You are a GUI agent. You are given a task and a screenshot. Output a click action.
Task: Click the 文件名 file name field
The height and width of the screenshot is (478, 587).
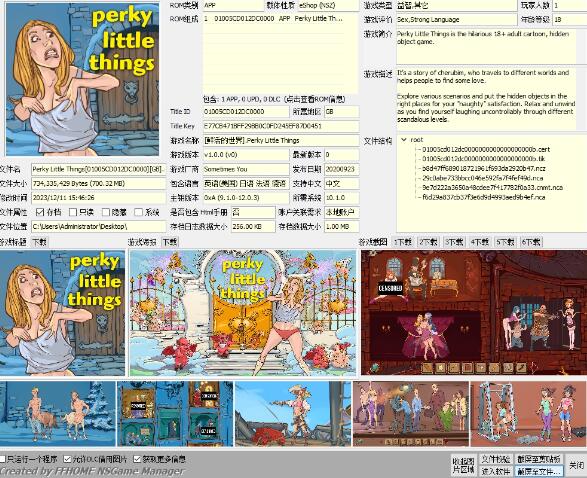coord(98,169)
